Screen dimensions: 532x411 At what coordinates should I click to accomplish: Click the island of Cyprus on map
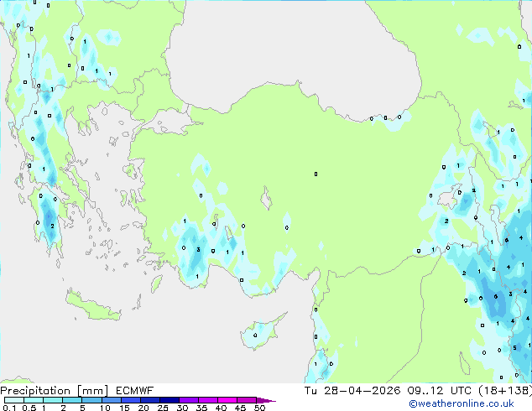pyautogui.click(x=261, y=332)
